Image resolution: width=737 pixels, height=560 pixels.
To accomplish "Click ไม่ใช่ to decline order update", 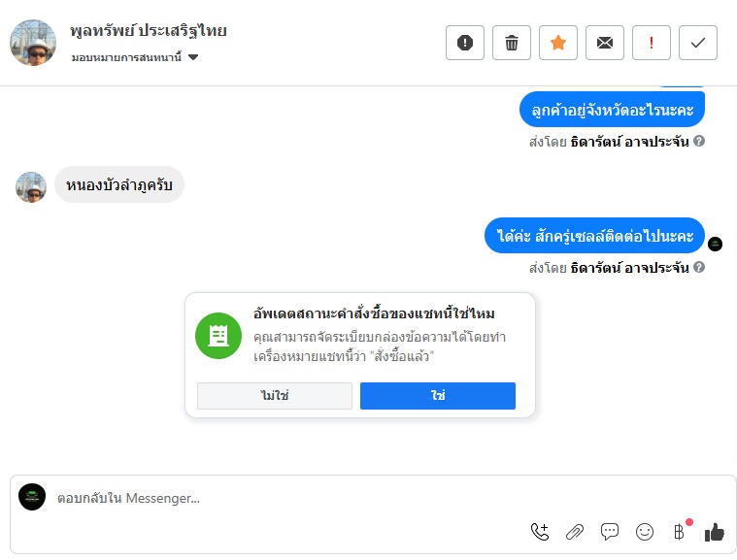I will (275, 396).
